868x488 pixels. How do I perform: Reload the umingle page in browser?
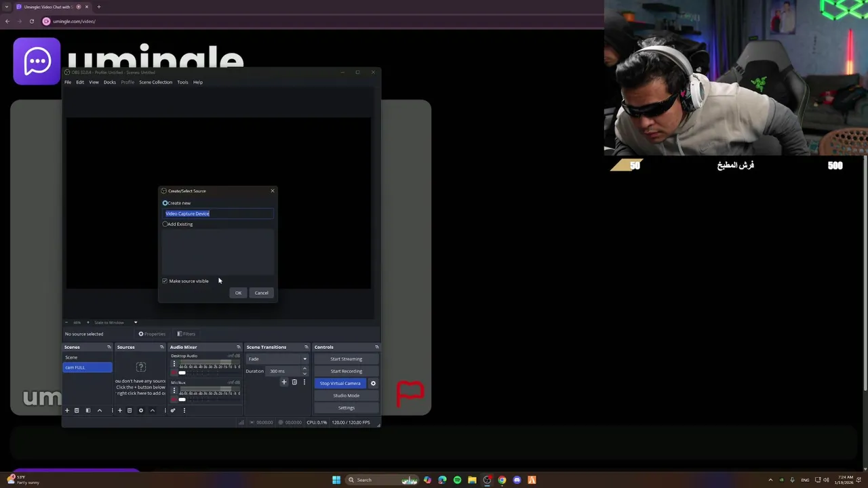click(32, 21)
